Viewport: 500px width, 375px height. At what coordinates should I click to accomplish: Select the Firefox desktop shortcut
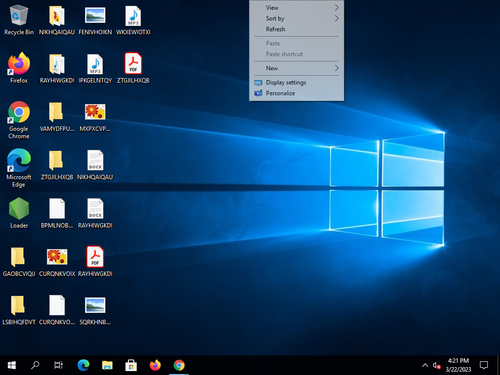(19, 68)
